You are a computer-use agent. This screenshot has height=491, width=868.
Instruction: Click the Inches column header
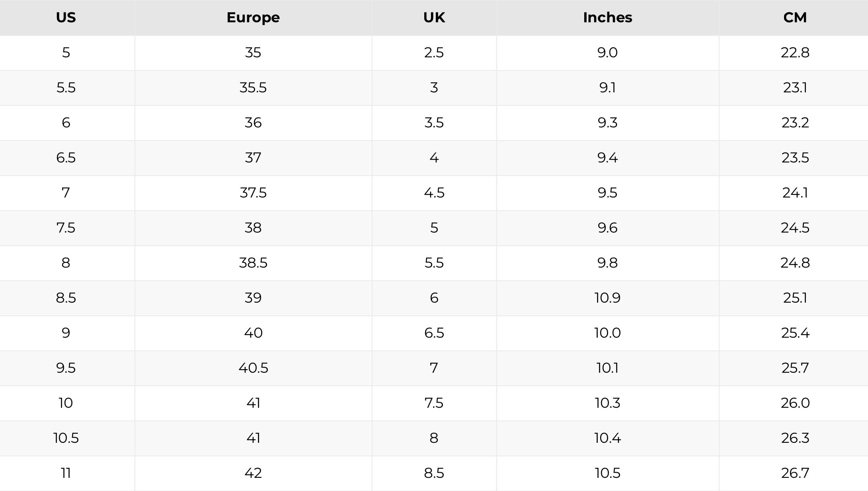coord(607,18)
